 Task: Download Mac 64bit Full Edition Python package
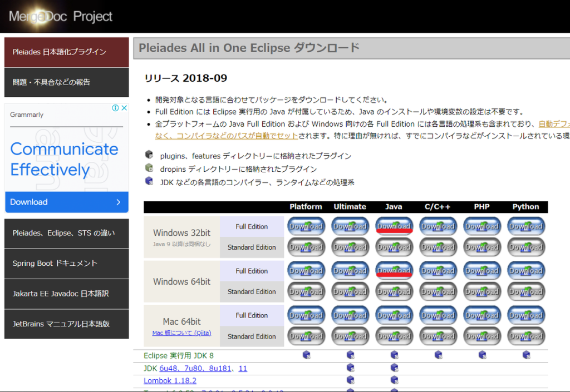pyautogui.click(x=525, y=315)
